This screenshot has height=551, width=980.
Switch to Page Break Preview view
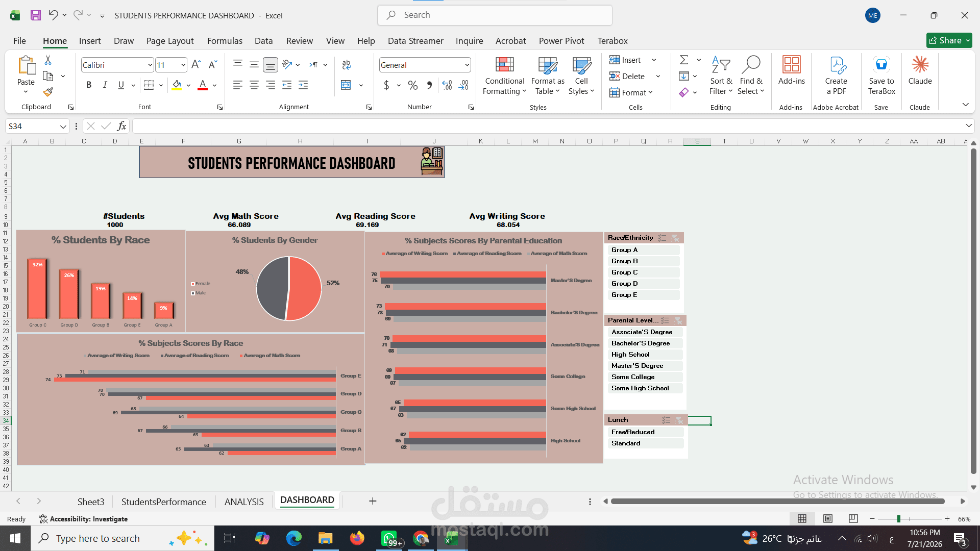pos(853,519)
